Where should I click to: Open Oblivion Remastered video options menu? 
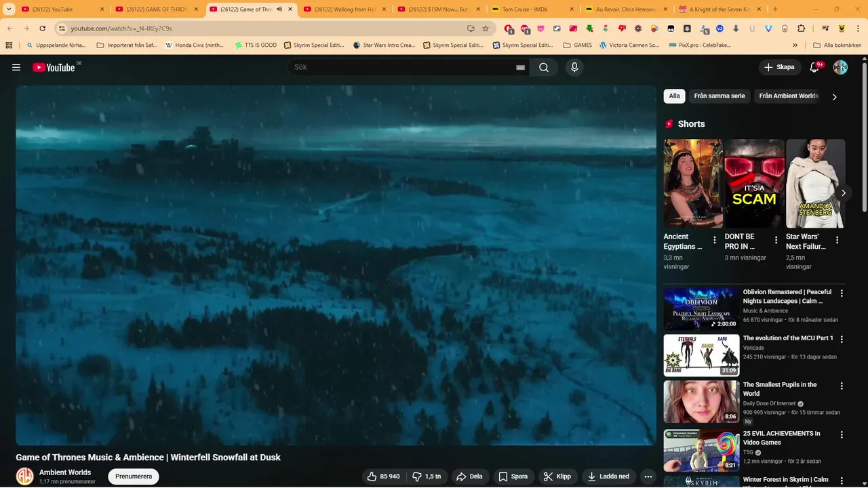pyautogui.click(x=842, y=293)
